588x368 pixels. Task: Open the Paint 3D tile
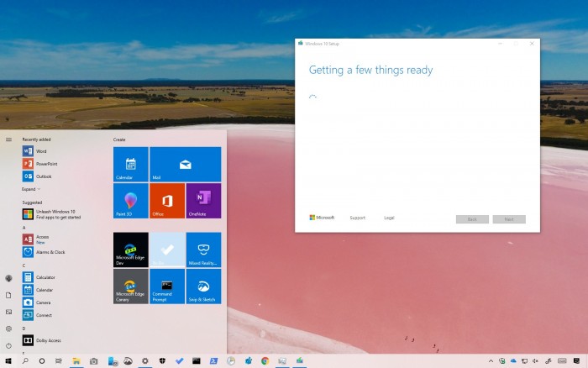(x=131, y=201)
